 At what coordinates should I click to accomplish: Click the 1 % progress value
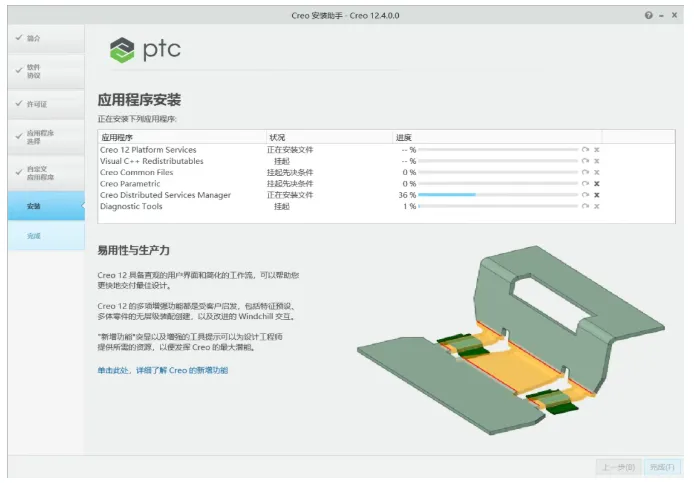click(x=409, y=206)
